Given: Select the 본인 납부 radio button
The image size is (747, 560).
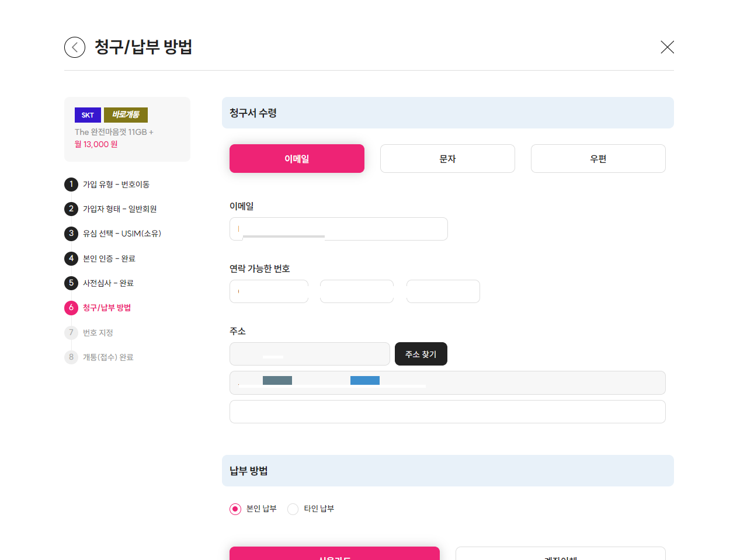Looking at the screenshot, I should pyautogui.click(x=235, y=509).
